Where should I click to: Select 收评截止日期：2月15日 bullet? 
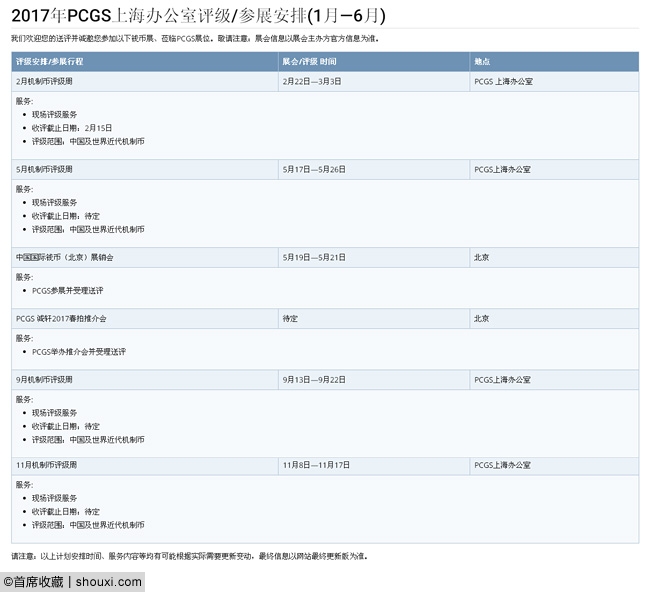tap(72, 128)
